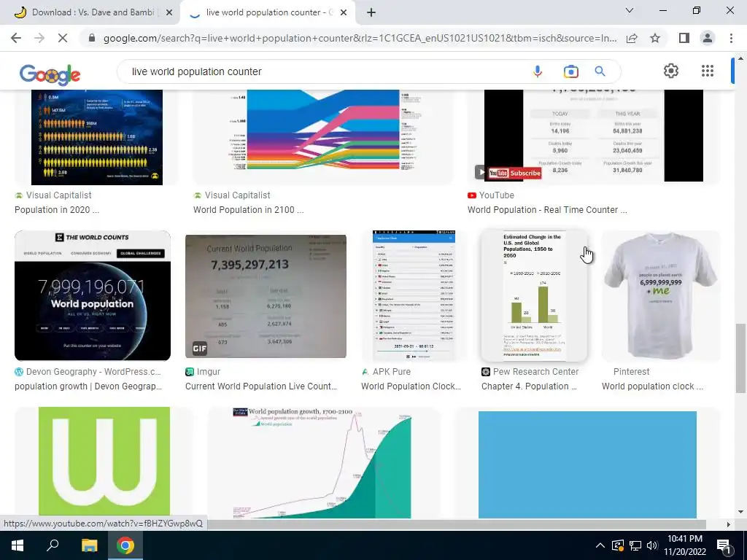Bookmark this page with star icon
Viewport: 747px width, 560px height.
coord(655,38)
